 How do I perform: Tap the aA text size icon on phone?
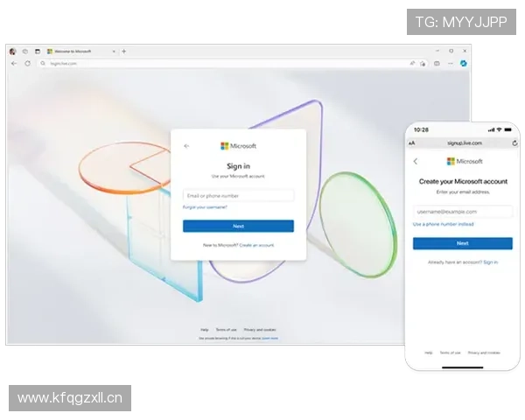[x=412, y=143]
